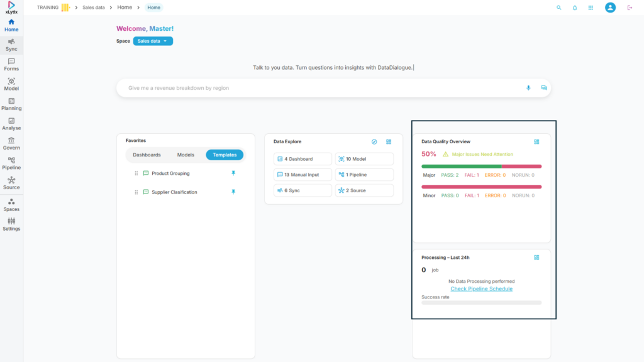Screen dimensions: 644x362
Task: Expand Data Quality Overview widget options
Action: click(x=536, y=141)
